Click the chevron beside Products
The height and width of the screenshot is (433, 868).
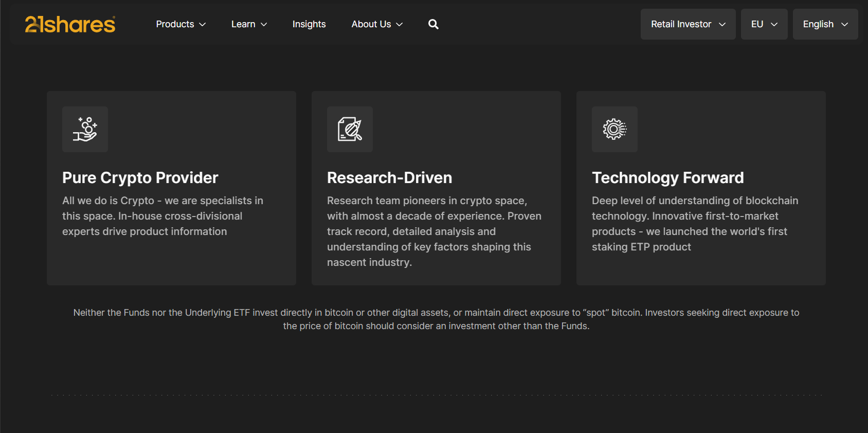(x=203, y=25)
